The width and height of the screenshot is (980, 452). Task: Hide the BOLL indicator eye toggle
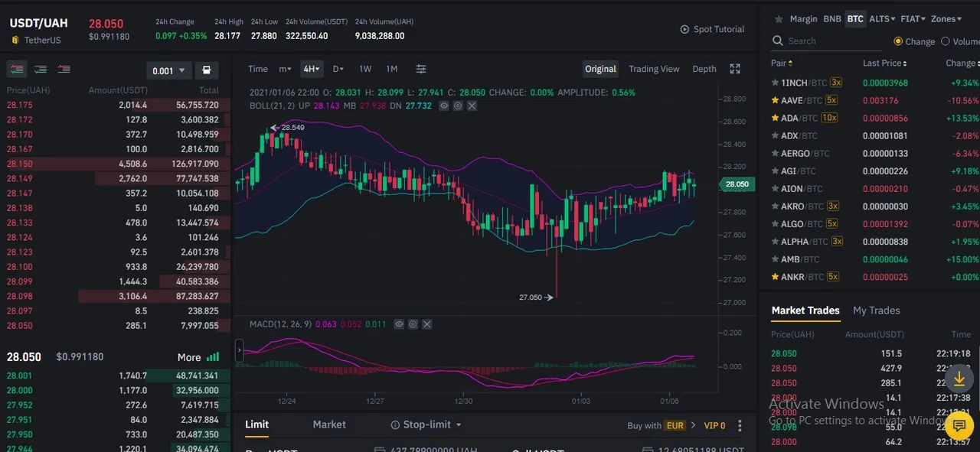click(444, 106)
